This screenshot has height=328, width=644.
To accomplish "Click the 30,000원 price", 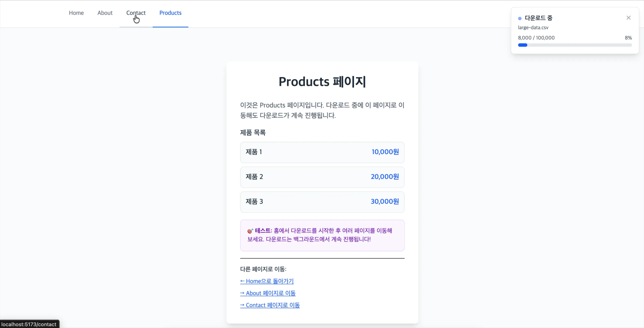I will pyautogui.click(x=385, y=201).
